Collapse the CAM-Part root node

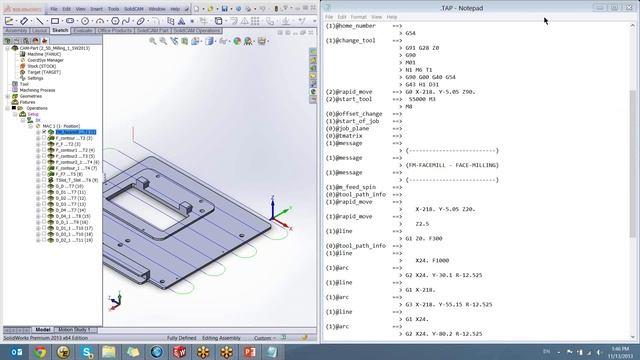(7, 48)
